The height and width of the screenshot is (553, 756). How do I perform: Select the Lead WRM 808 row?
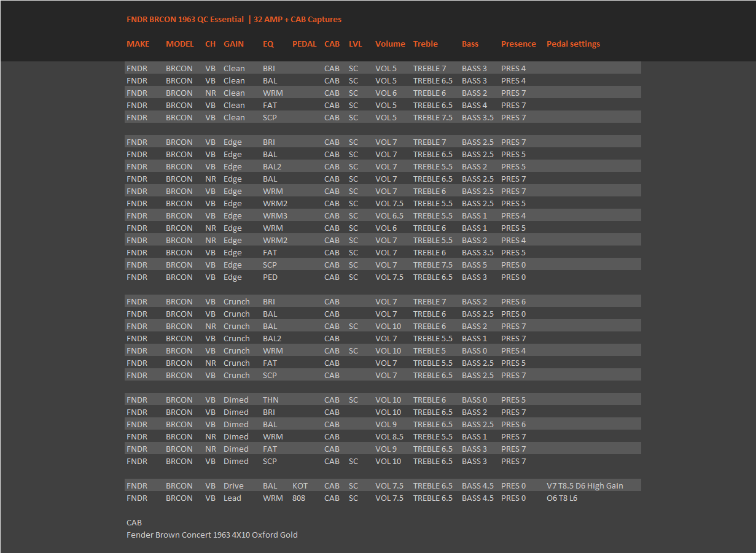(383, 498)
